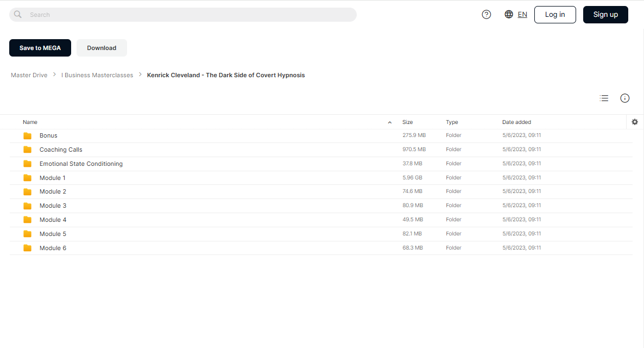Sort by the Type column header

tap(452, 122)
